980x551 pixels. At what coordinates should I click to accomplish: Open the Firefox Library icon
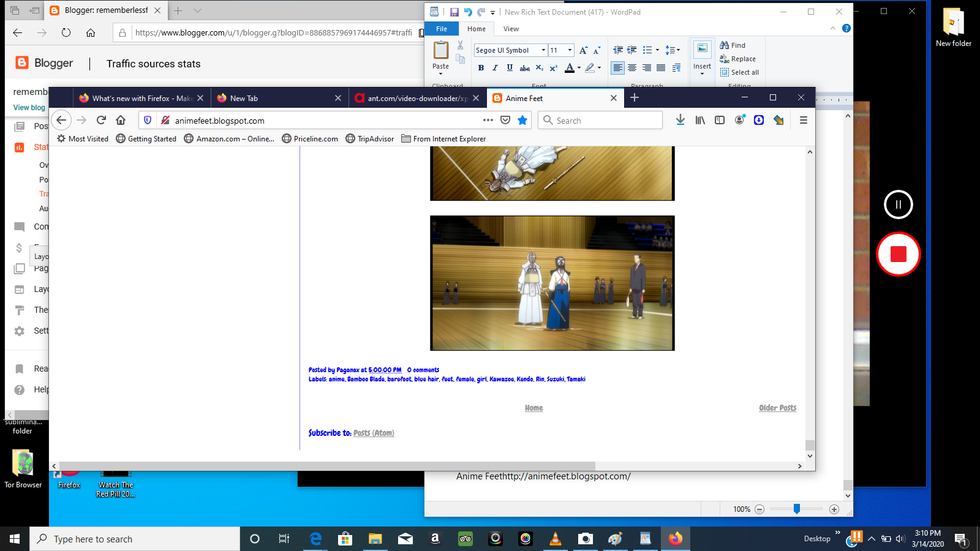pyautogui.click(x=700, y=121)
